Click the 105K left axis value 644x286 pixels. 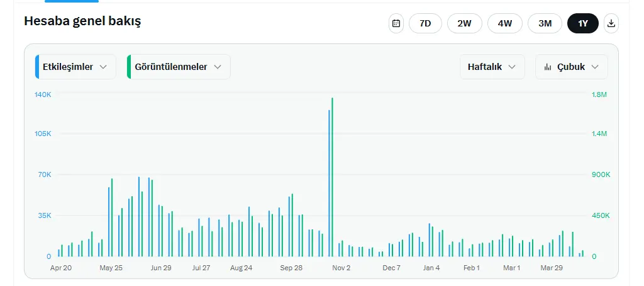tap(43, 134)
